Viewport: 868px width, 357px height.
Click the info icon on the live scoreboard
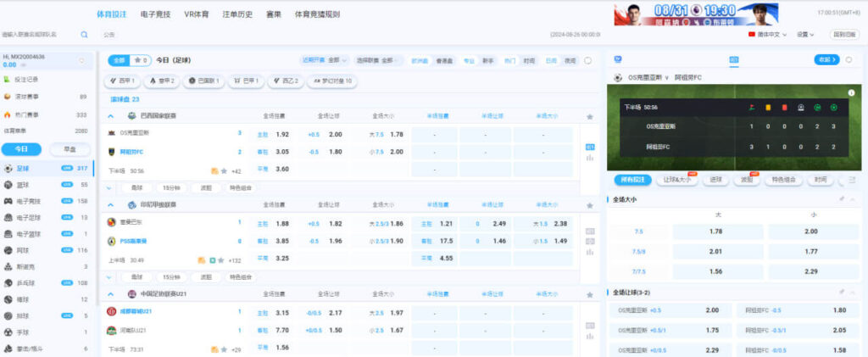coord(850,92)
